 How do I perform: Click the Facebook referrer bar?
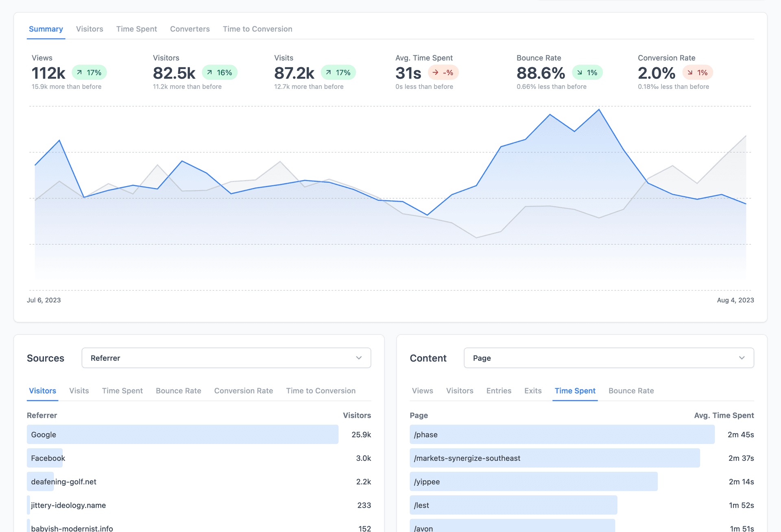pyautogui.click(x=46, y=458)
